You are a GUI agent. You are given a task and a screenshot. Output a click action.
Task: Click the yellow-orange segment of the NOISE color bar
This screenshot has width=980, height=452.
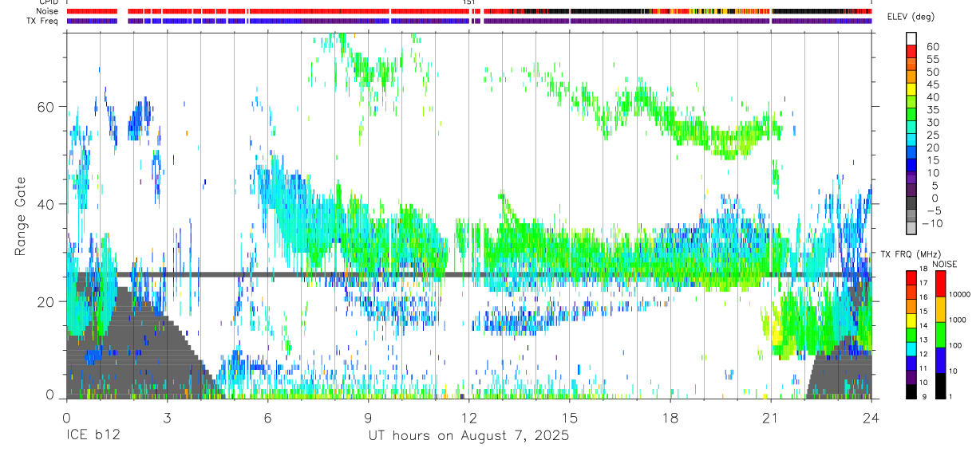pos(939,310)
